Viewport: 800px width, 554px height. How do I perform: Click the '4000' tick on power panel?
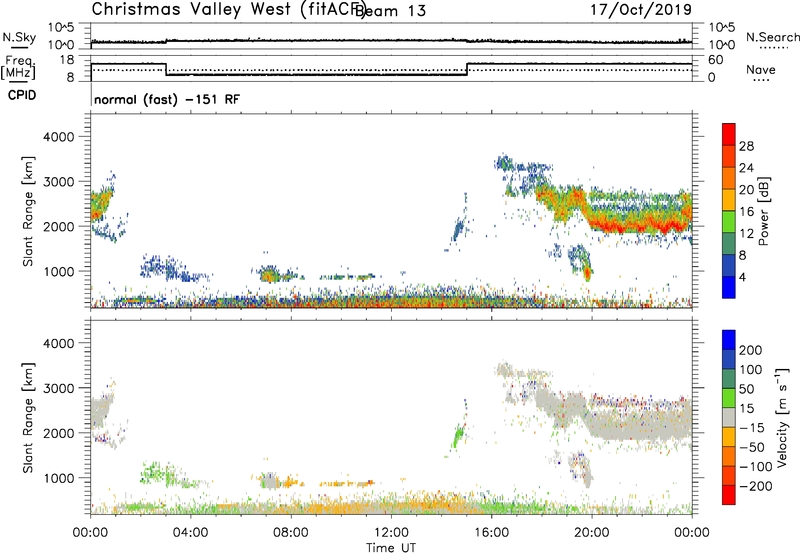58,137
